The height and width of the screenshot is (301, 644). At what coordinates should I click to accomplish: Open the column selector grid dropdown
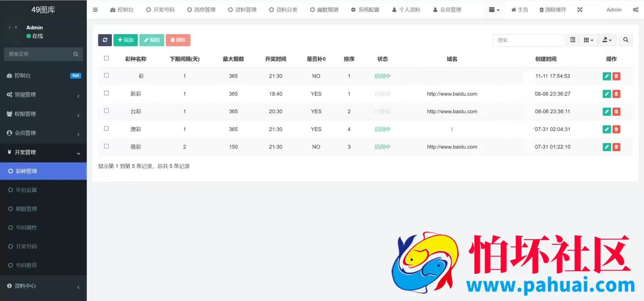click(x=588, y=40)
